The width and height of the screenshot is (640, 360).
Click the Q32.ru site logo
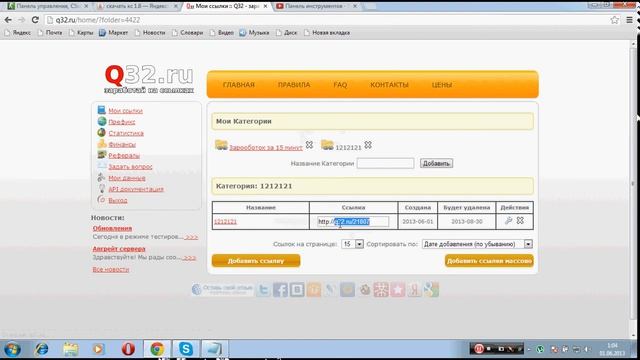pyautogui.click(x=149, y=79)
